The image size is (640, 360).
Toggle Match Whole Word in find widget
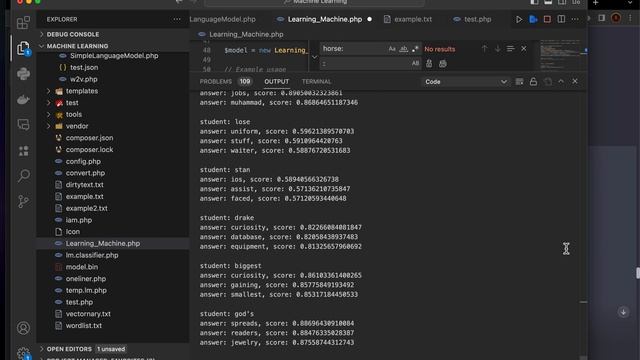click(404, 49)
